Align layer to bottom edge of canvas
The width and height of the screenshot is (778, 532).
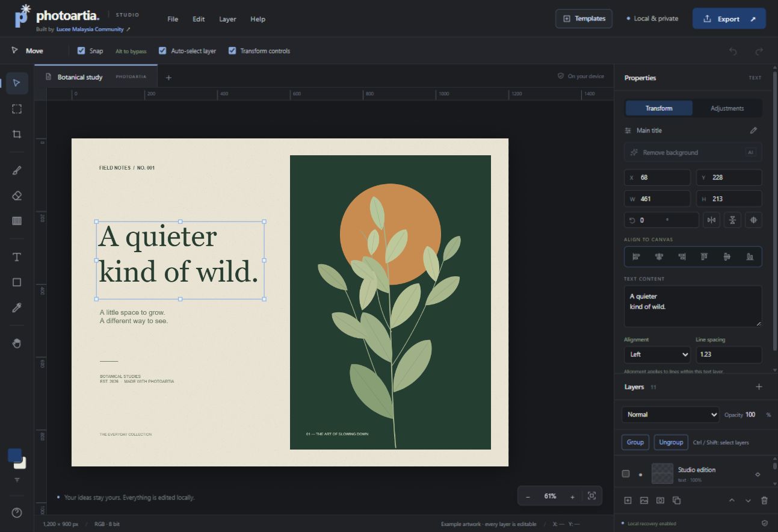click(x=750, y=256)
